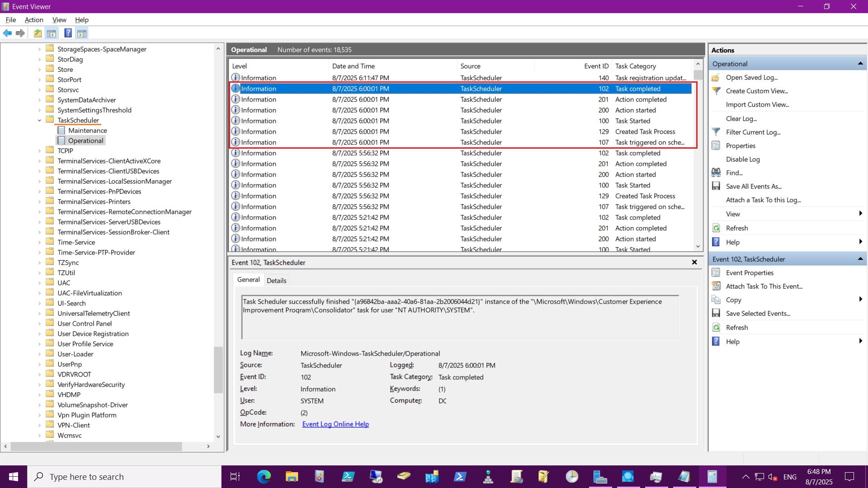This screenshot has height=488, width=868.
Task: Click Attach a Task To this Log
Action: point(763,200)
